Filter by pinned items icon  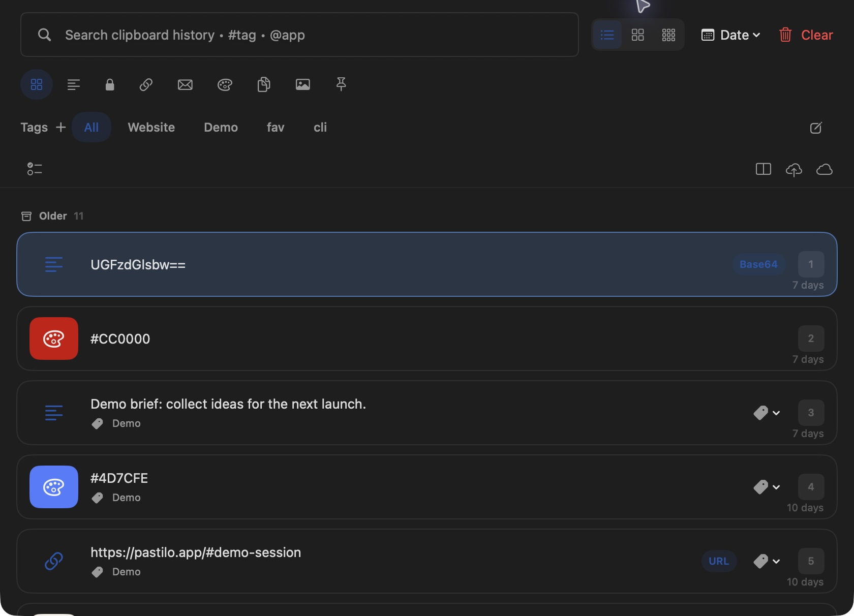click(341, 84)
